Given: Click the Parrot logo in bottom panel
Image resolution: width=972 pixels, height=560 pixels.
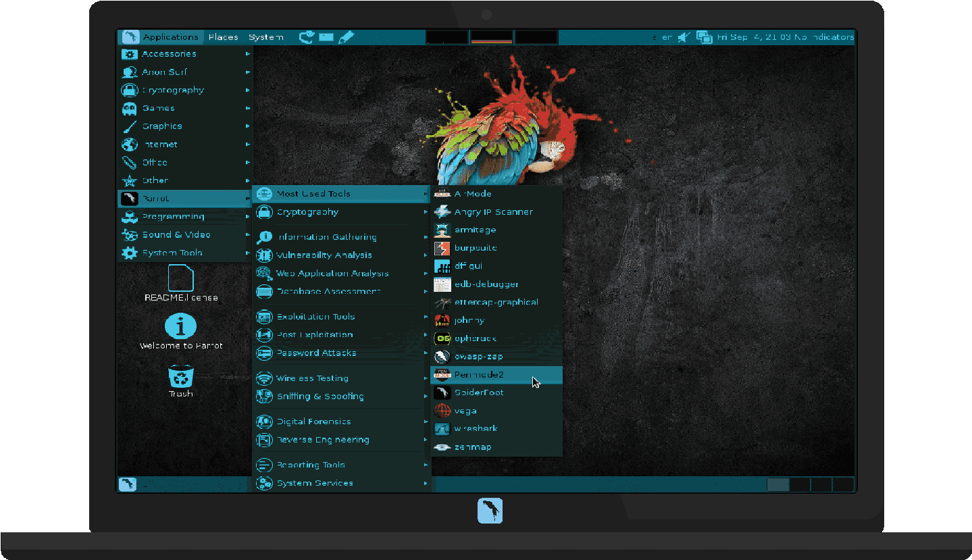Looking at the screenshot, I should 126,484.
